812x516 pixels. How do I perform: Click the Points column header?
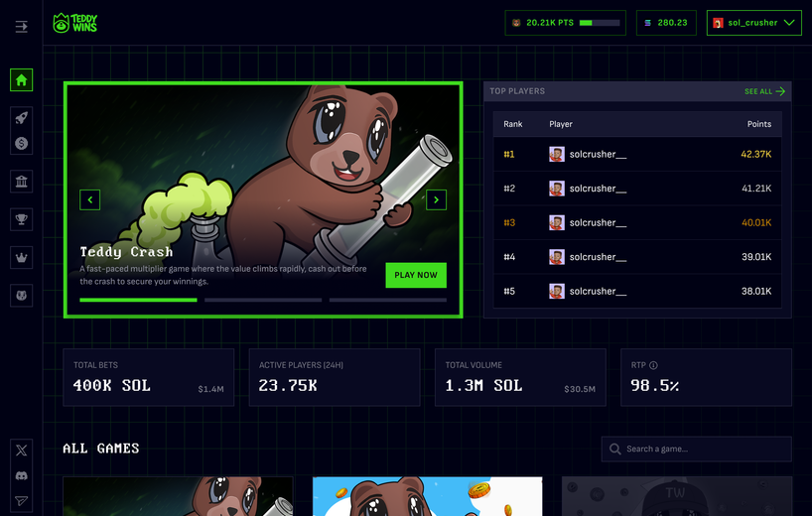[759, 124]
